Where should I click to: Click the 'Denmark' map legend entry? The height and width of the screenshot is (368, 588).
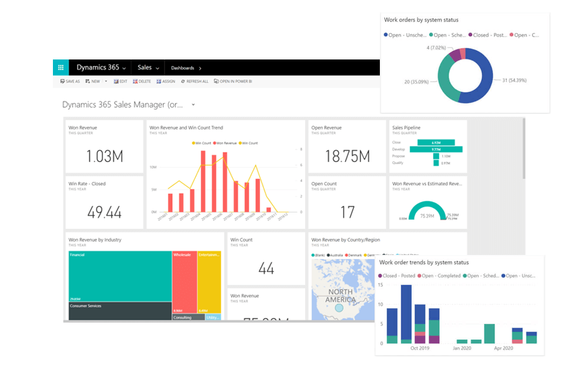[x=355, y=256]
